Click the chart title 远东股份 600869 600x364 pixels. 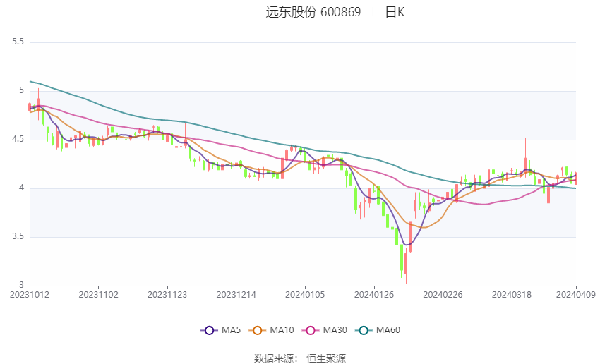click(x=313, y=12)
